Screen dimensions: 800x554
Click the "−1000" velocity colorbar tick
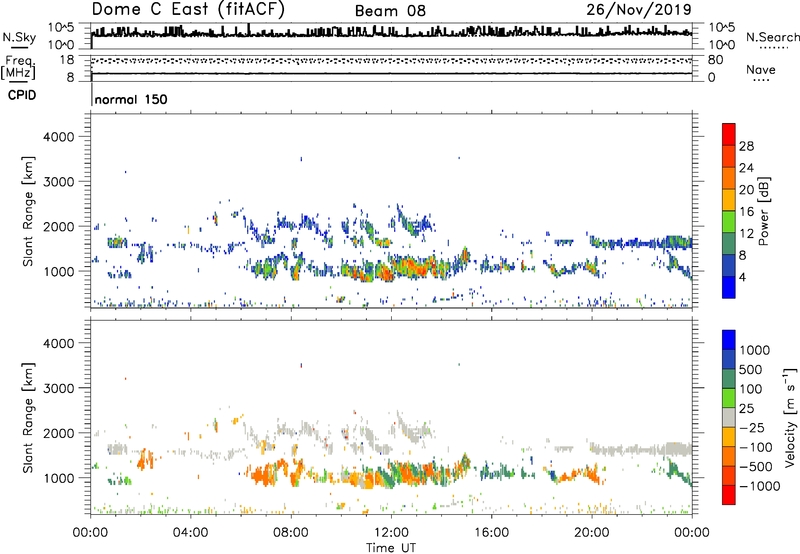760,486
